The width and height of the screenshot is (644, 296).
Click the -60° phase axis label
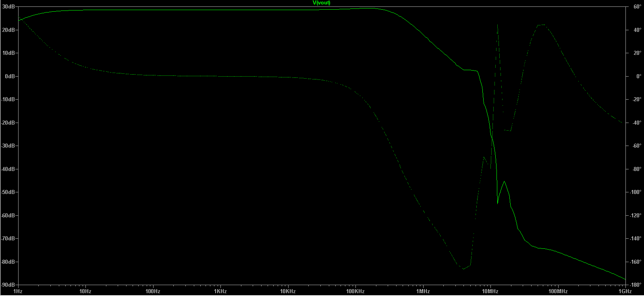pyautogui.click(x=636, y=146)
